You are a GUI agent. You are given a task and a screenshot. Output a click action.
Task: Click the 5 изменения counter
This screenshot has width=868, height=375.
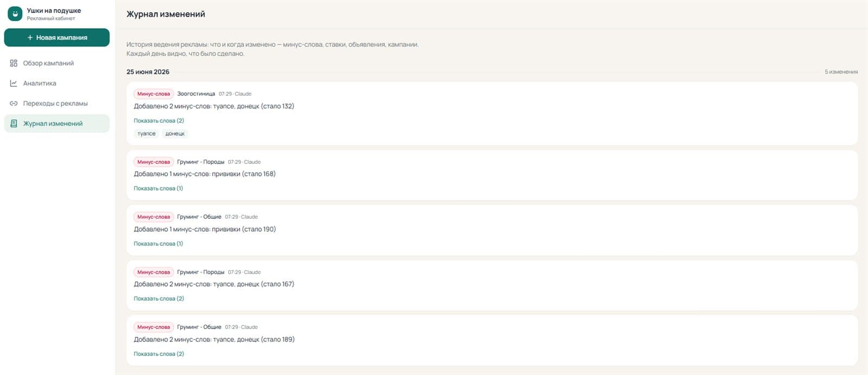(x=841, y=72)
